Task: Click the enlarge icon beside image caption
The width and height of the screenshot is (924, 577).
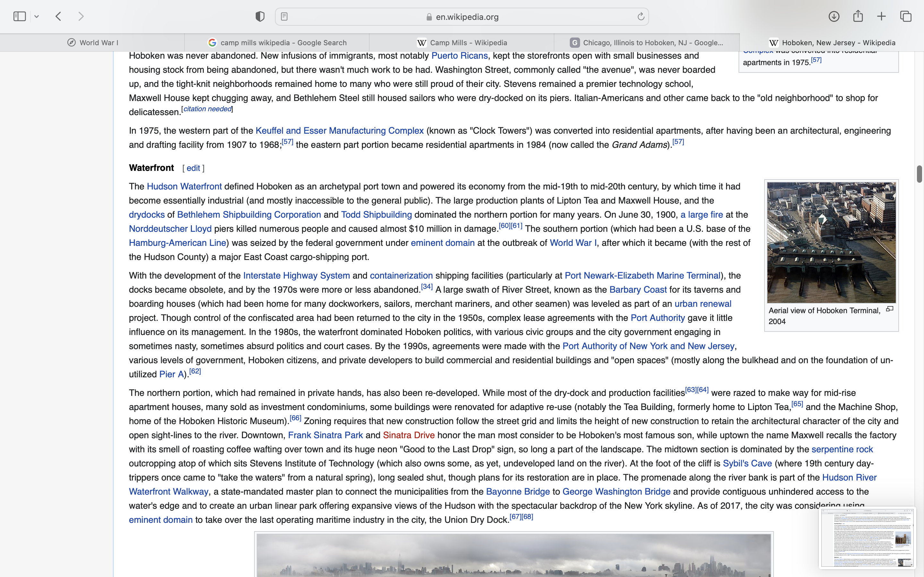Action: (x=890, y=309)
